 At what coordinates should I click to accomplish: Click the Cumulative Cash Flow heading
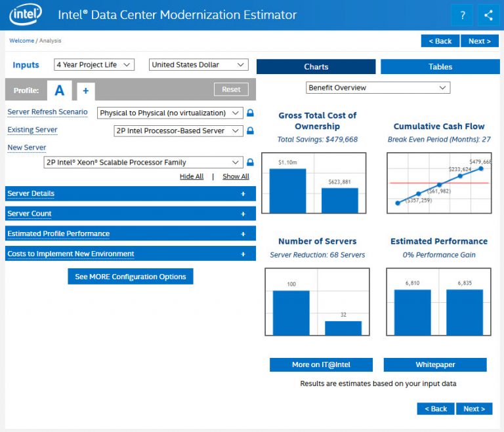[x=439, y=127]
